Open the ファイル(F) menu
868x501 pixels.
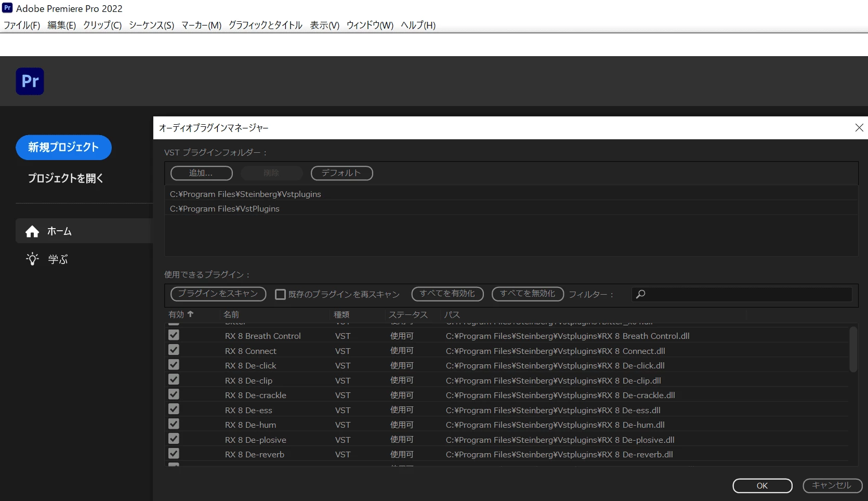(22, 25)
